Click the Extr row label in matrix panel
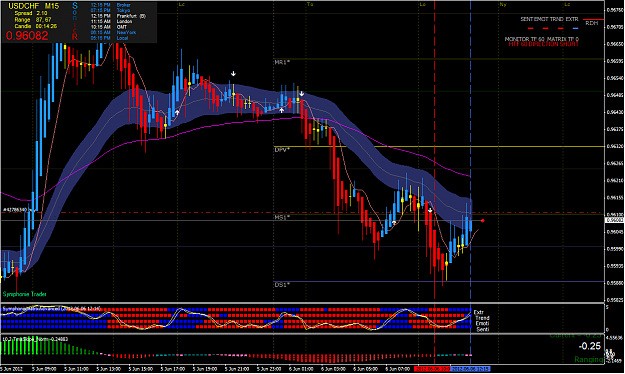Image resolution: width=625 pixels, height=374 pixels. [x=479, y=312]
